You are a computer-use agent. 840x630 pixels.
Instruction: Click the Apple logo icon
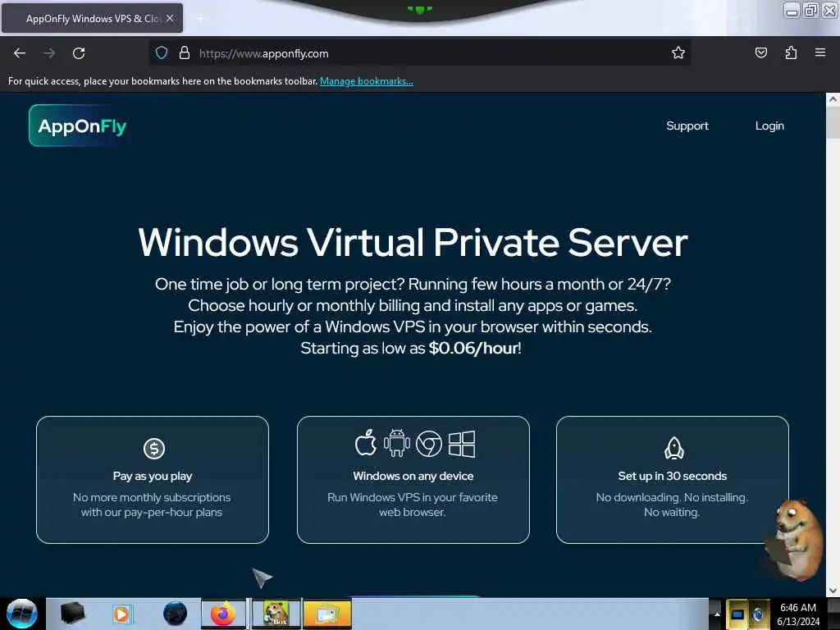[366, 443]
